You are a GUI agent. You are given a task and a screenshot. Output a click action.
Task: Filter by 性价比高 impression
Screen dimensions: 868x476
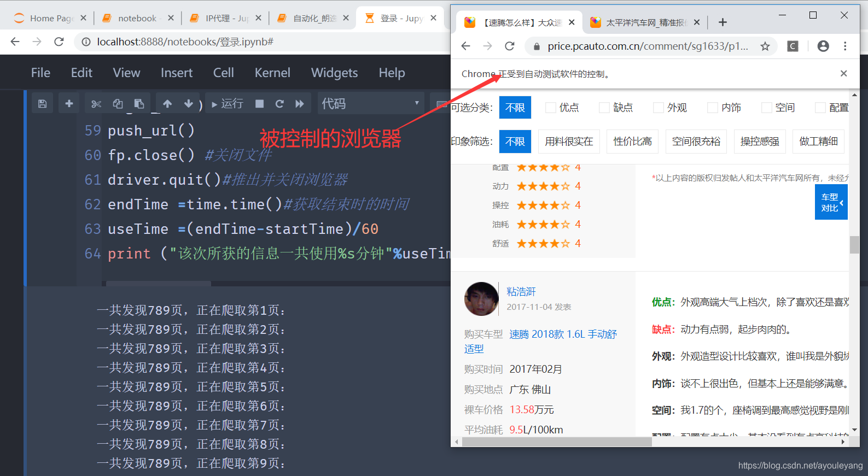coord(632,142)
